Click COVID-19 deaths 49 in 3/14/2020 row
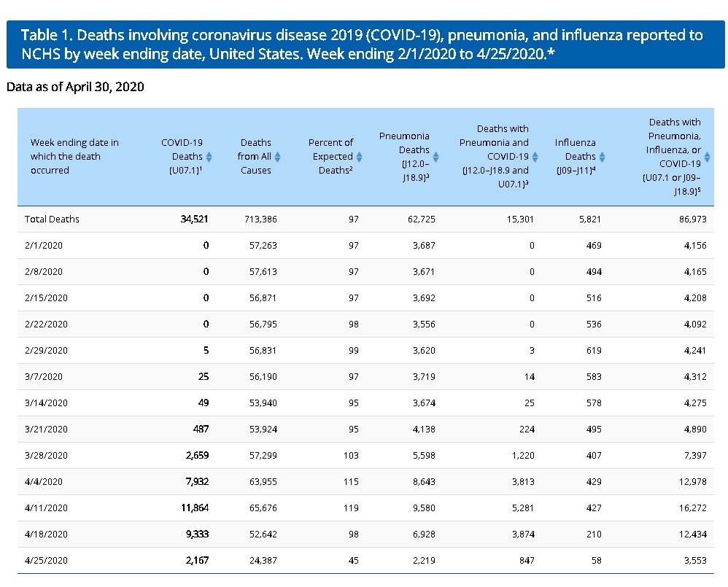The height and width of the screenshot is (587, 728). [x=204, y=403]
